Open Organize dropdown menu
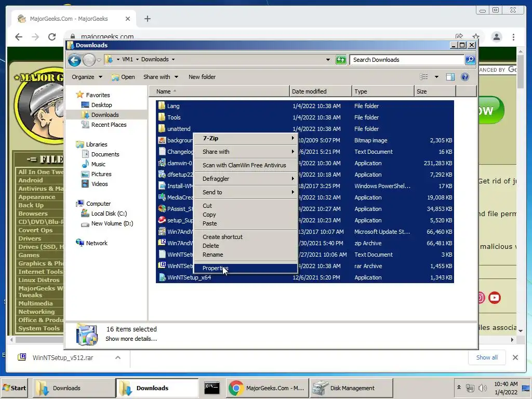This screenshot has height=399, width=532. [87, 77]
